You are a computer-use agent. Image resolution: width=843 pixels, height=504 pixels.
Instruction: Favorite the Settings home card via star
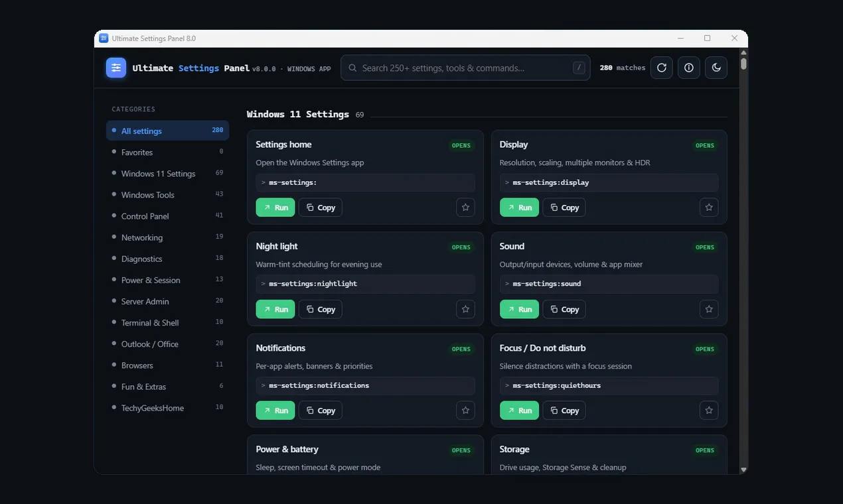tap(465, 208)
